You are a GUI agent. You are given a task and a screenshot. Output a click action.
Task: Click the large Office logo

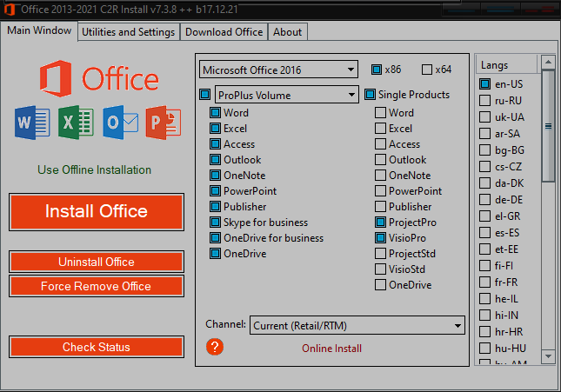99,79
